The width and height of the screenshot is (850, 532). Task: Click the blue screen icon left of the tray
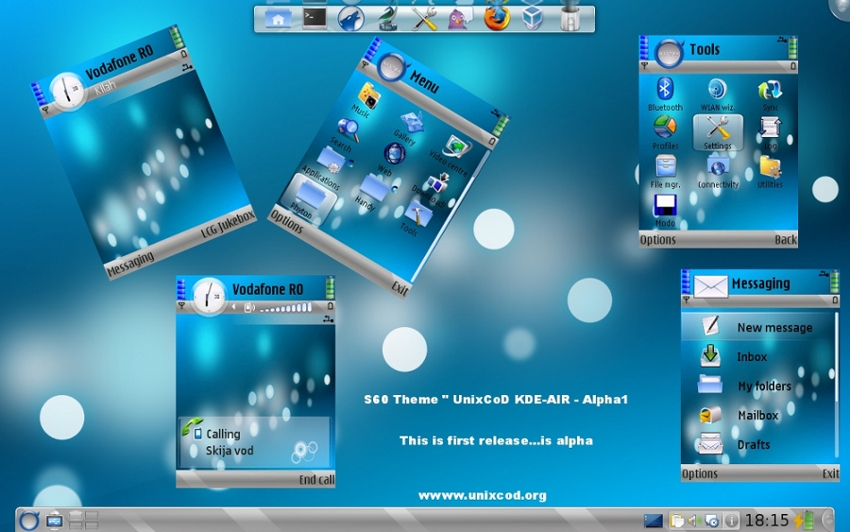pyautogui.click(x=653, y=521)
